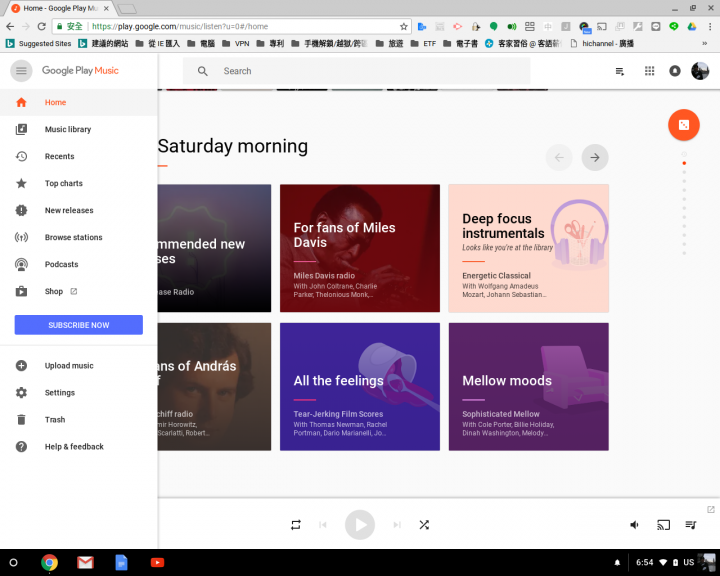Click the cast icon in player bar

pyautogui.click(x=664, y=525)
